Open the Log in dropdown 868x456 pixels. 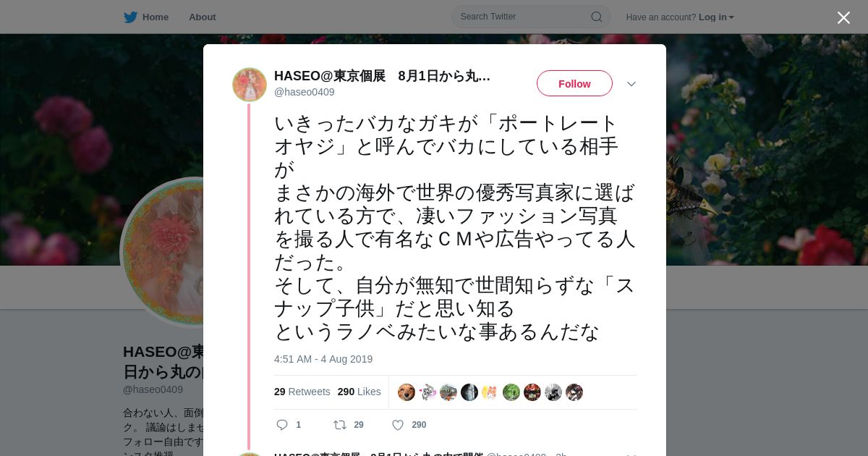716,17
